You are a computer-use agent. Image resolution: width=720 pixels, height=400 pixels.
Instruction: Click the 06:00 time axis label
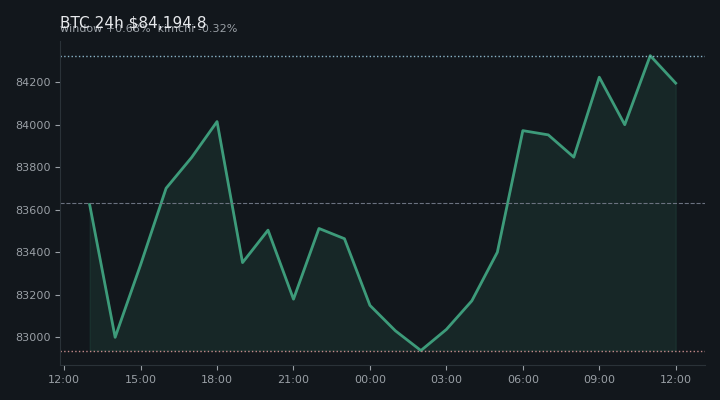pos(523,379)
